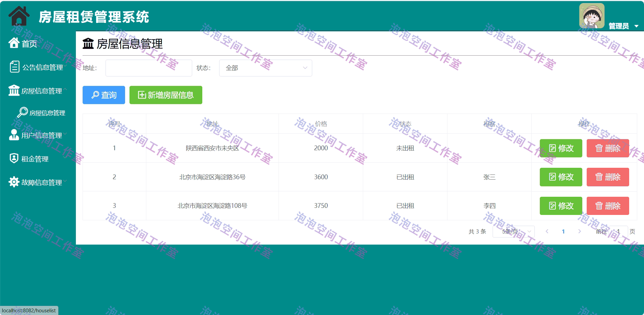Click the price cell 3600
This screenshot has height=315, width=644.
coord(321,177)
